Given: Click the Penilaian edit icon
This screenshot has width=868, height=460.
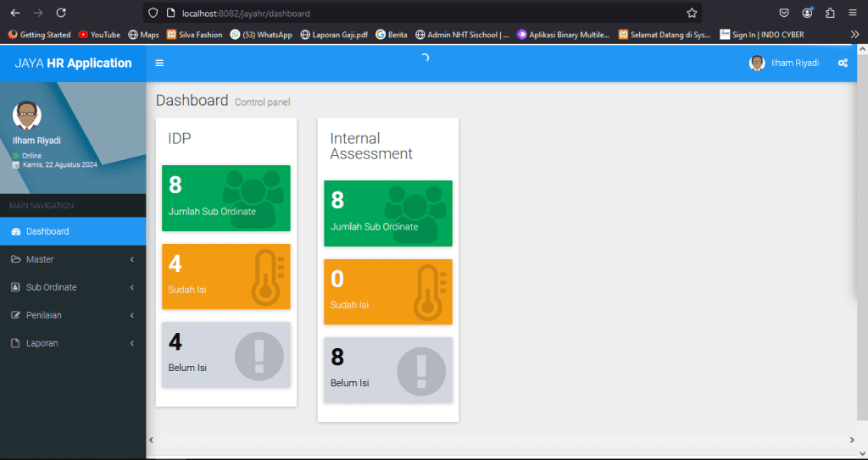Looking at the screenshot, I should 15,315.
